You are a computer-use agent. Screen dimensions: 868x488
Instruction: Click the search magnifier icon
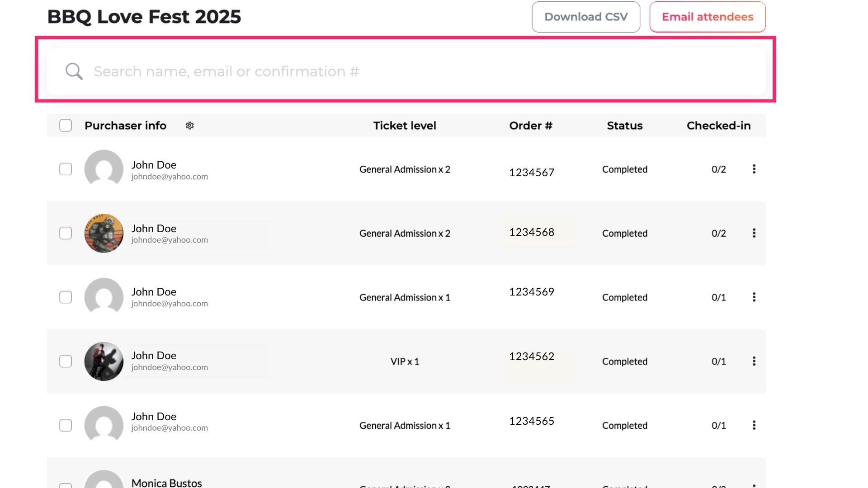[x=74, y=71]
